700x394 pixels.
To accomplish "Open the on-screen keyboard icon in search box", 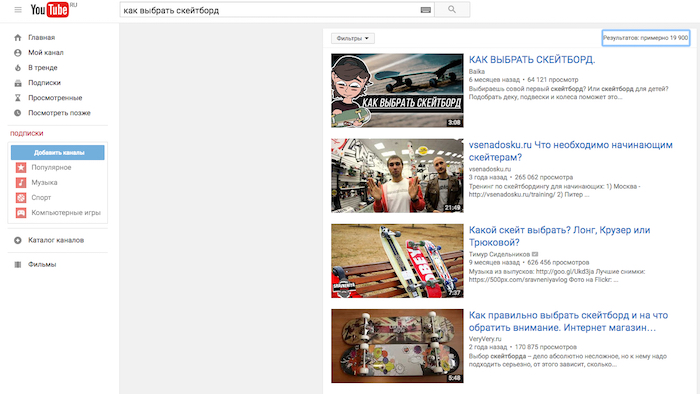I will pyautogui.click(x=425, y=10).
